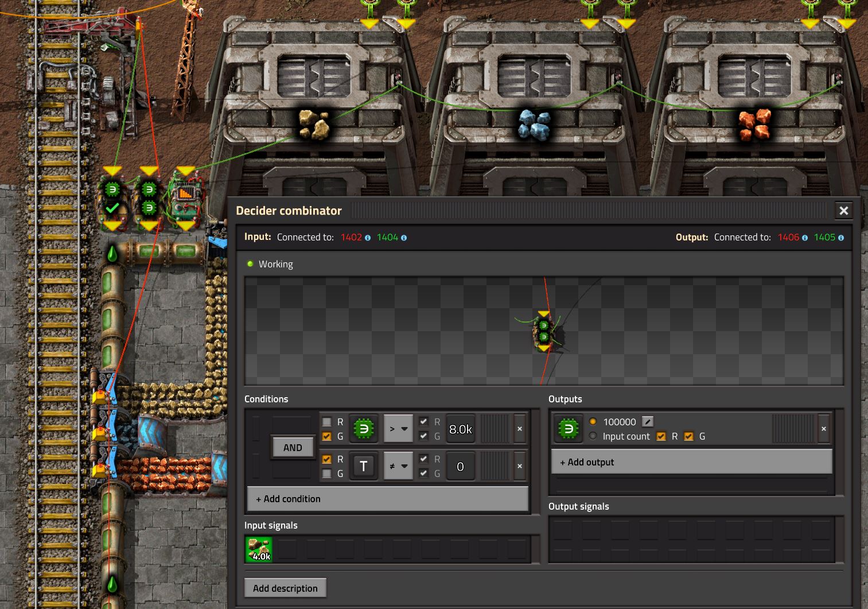The image size is (868, 609).
Task: Inspect the stone 4.0k input signal
Action: (259, 549)
